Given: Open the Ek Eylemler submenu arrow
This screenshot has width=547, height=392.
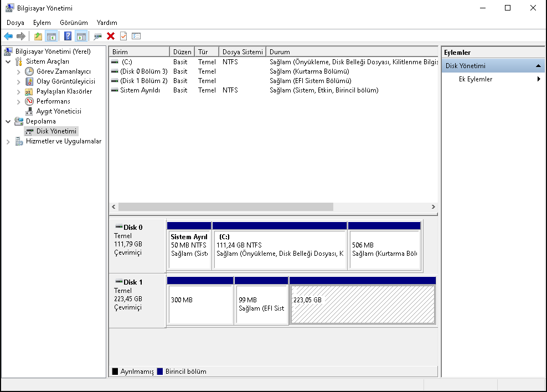Looking at the screenshot, I should 539,79.
